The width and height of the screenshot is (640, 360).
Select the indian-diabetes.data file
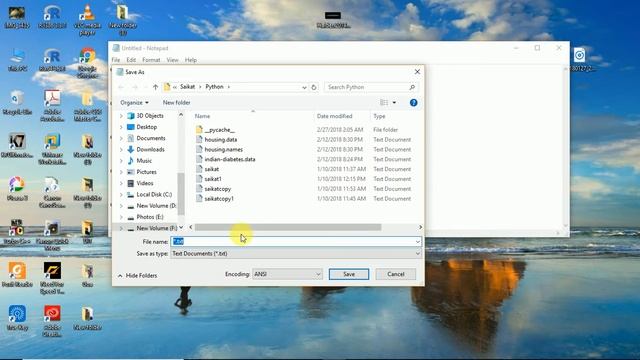(x=230, y=159)
